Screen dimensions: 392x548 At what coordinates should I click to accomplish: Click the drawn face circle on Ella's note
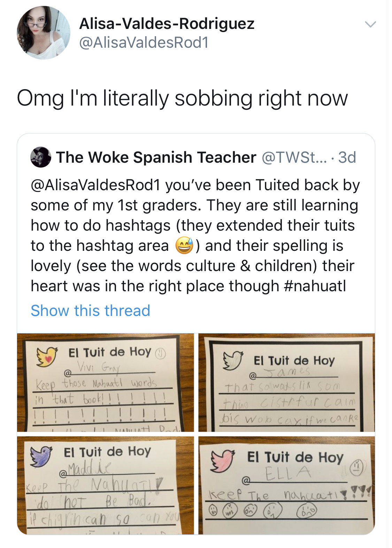(x=356, y=466)
